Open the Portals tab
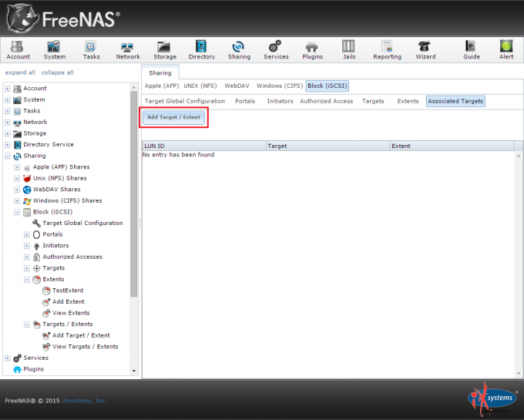The width and height of the screenshot is (524, 420). click(245, 101)
